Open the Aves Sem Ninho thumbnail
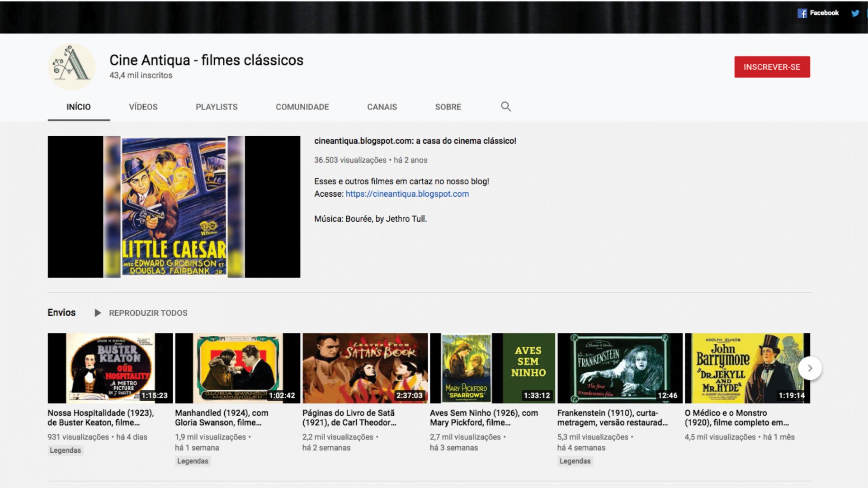The height and width of the screenshot is (488, 868). coord(493,368)
